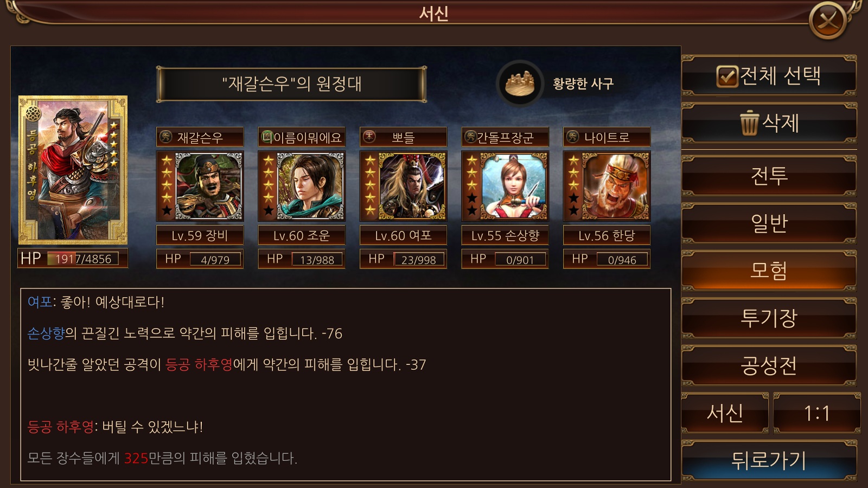This screenshot has height=488, width=868.
Task: Open the 한당 hero portrait
Action: point(607,185)
